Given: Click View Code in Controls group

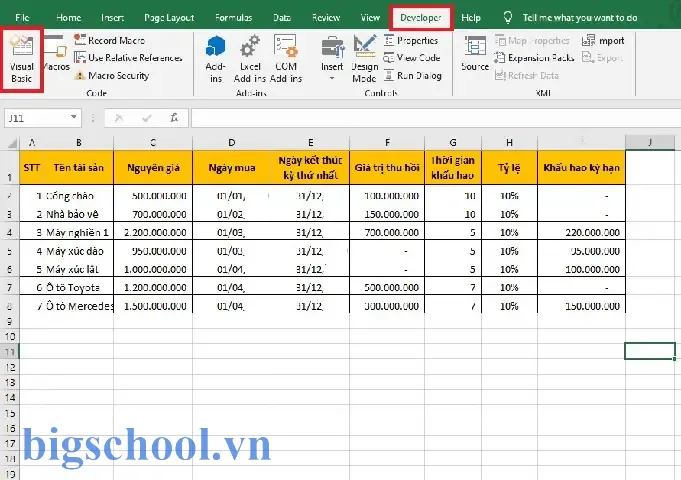Looking at the screenshot, I should point(412,58).
